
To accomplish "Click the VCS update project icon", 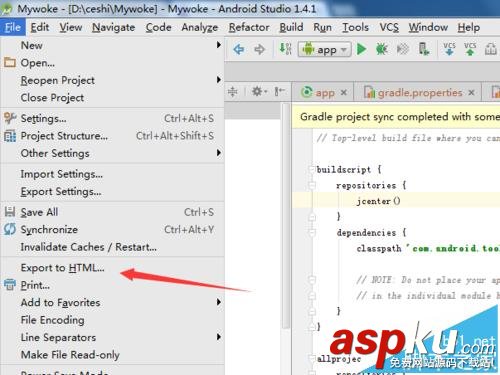I will pyautogui.click(x=449, y=49).
